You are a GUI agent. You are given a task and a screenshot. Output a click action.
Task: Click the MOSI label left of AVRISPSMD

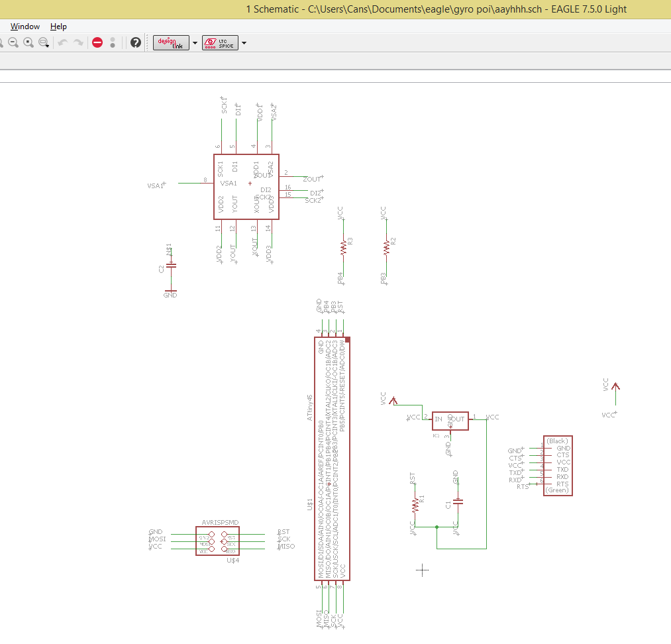coord(157,539)
